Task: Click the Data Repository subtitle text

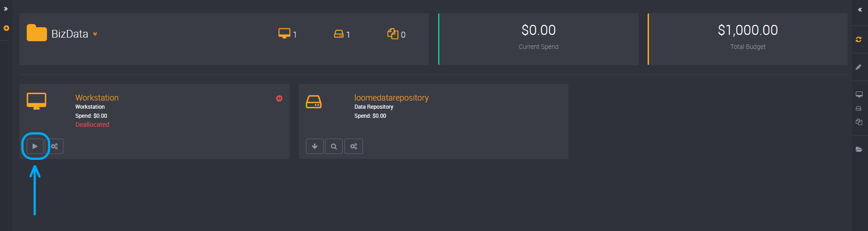Action: pyautogui.click(x=374, y=107)
